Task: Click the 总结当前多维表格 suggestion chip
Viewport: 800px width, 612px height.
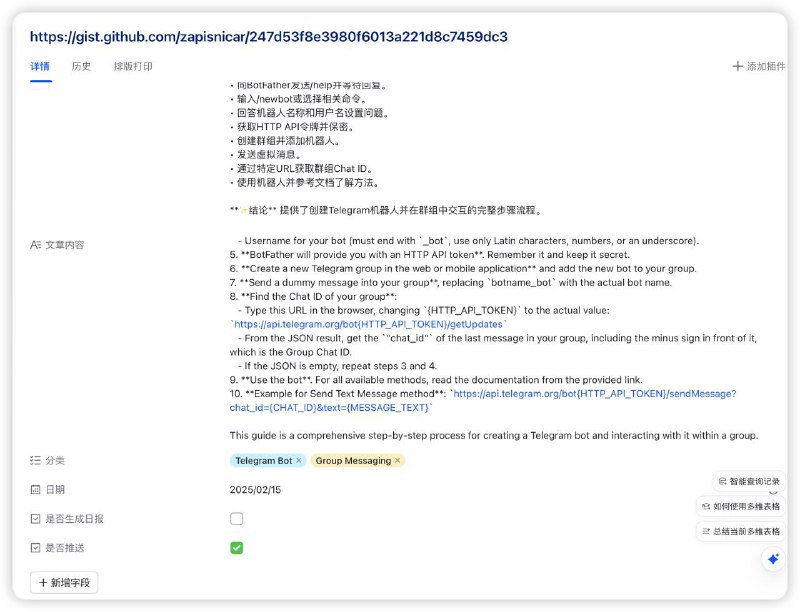Action: pos(741,531)
